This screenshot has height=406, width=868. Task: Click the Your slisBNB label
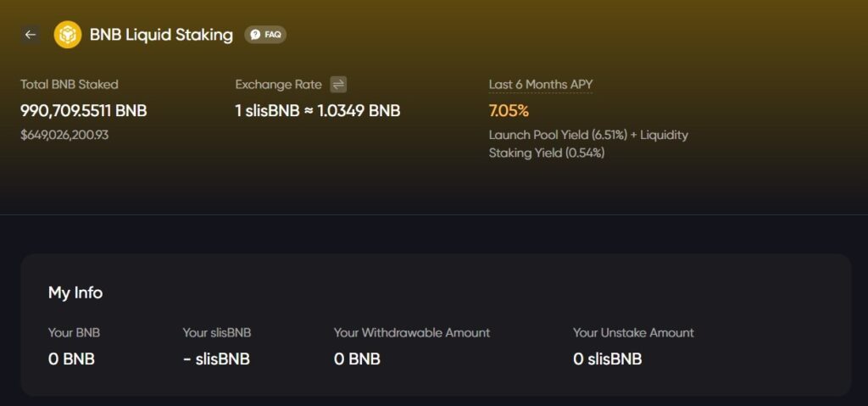(217, 333)
